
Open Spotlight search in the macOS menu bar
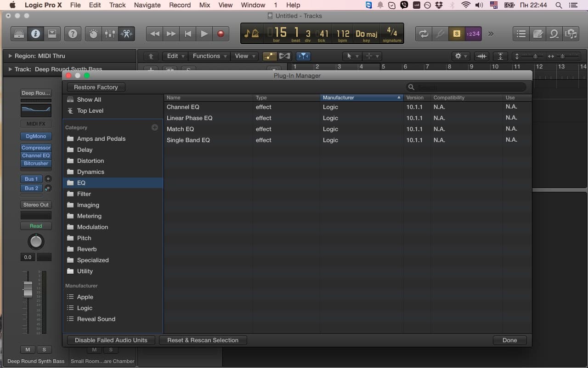point(559,5)
